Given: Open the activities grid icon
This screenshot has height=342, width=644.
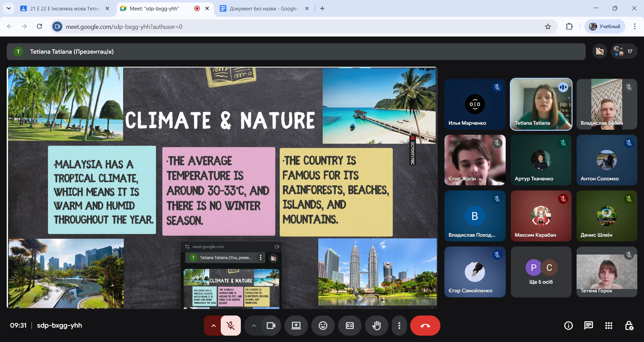Looking at the screenshot, I should [608, 326].
